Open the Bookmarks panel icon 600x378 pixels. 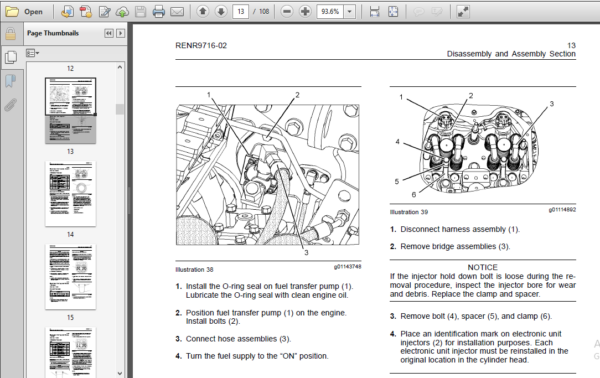tap(11, 81)
